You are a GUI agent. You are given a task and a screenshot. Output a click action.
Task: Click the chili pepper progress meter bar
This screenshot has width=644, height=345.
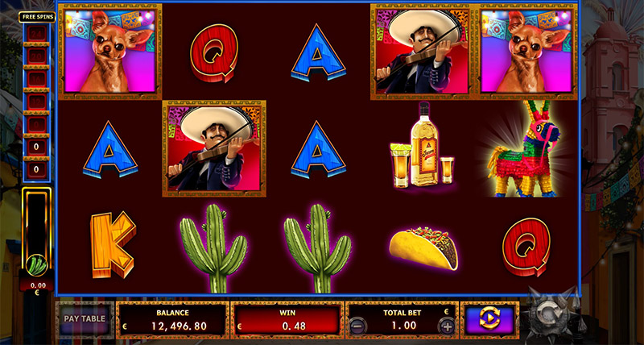(x=36, y=232)
